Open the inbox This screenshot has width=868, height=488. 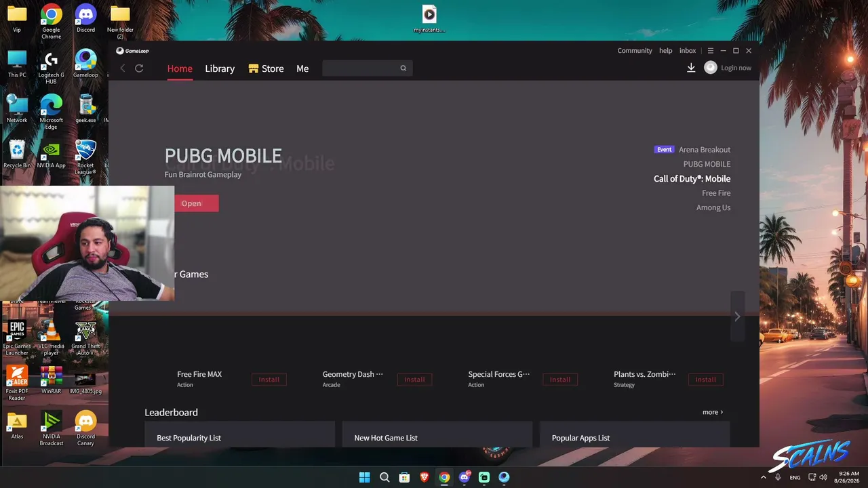point(688,51)
